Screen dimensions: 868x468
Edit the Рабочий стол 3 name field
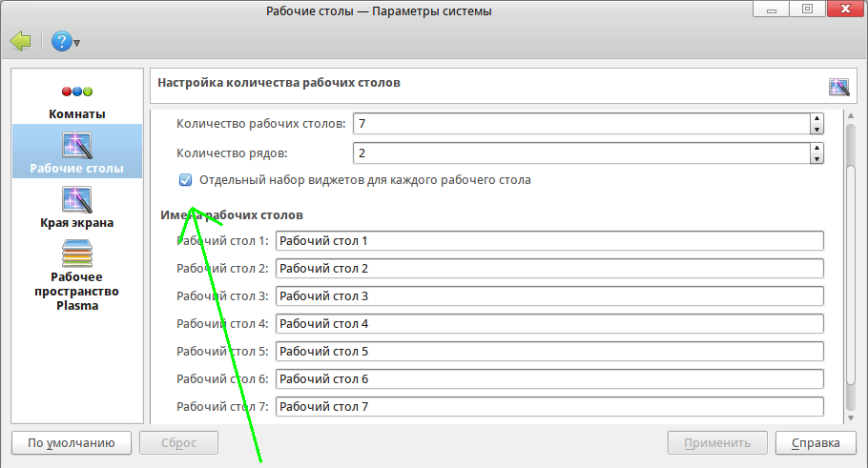click(x=549, y=296)
